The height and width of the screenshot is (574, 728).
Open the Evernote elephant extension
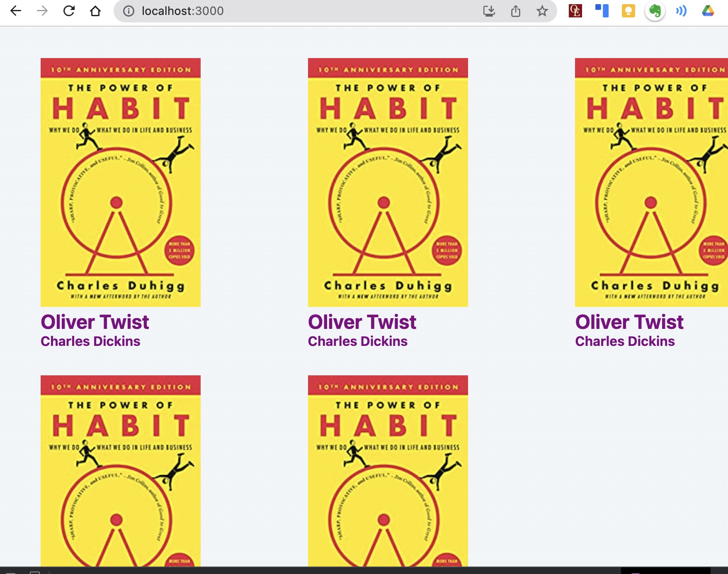tap(655, 11)
